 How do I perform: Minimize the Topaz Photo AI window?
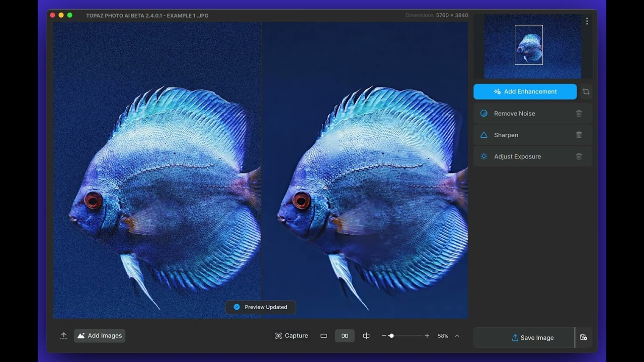[x=61, y=15]
